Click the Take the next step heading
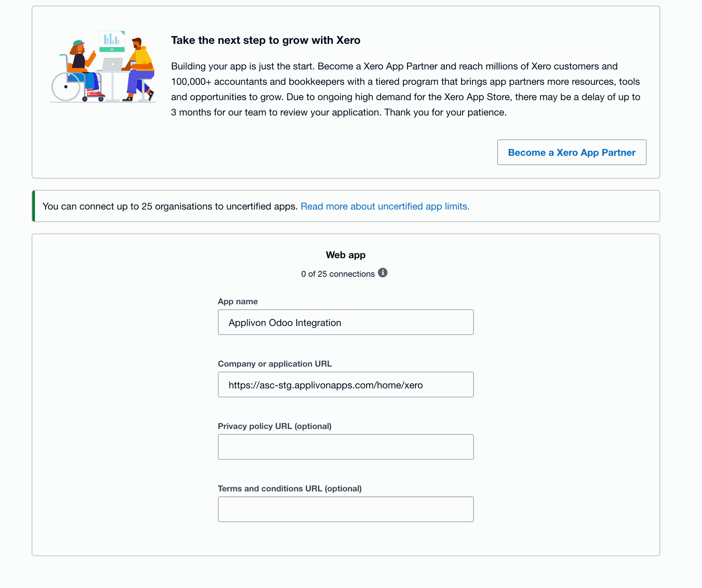 point(265,40)
